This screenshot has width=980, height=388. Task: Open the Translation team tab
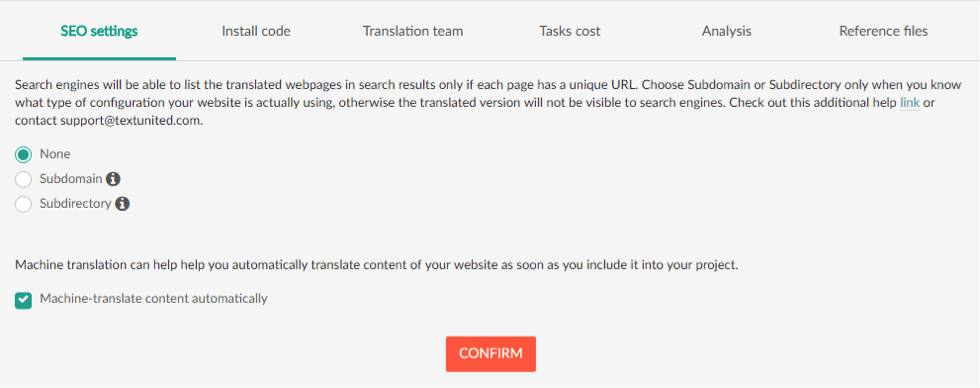click(413, 31)
